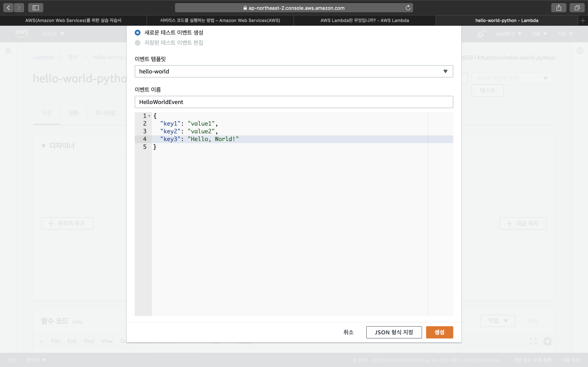Viewport: 588px width, 367px height.
Task: Show all tabs overview icon
Action: 577,8
